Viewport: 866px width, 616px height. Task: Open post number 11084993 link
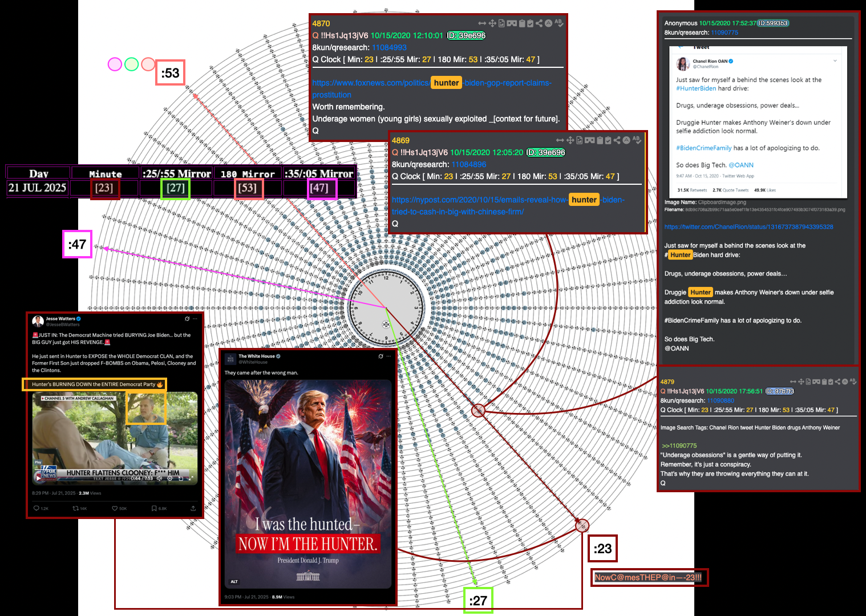pos(389,47)
